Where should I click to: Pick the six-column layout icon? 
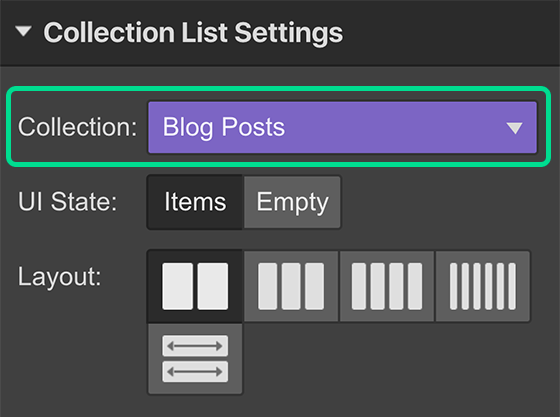[x=482, y=286]
